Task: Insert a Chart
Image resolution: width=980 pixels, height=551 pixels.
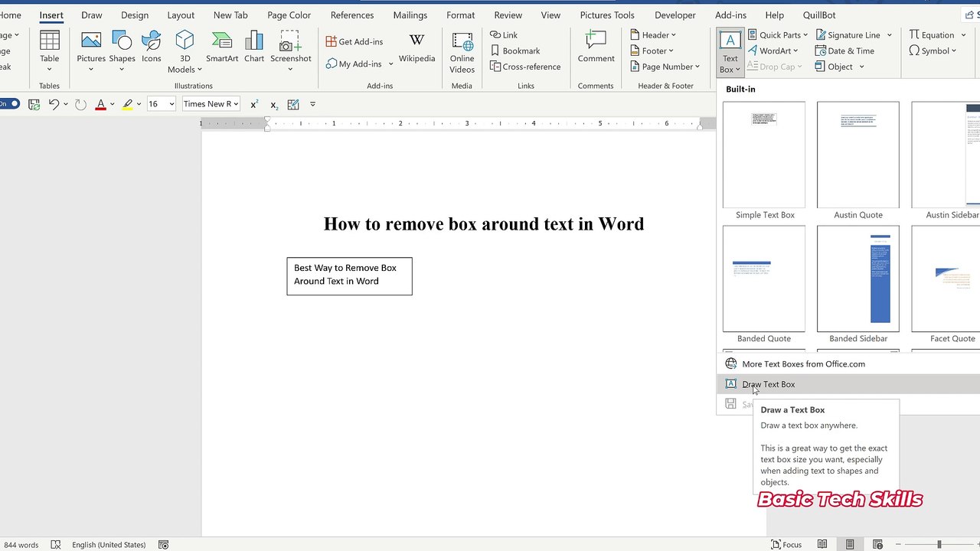Action: pos(254,47)
